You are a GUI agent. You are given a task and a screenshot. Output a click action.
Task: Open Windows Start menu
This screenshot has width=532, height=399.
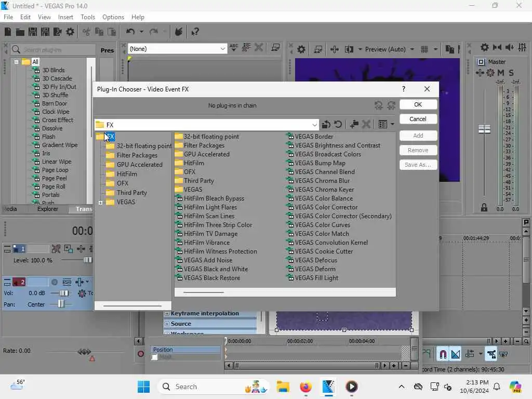click(143, 387)
